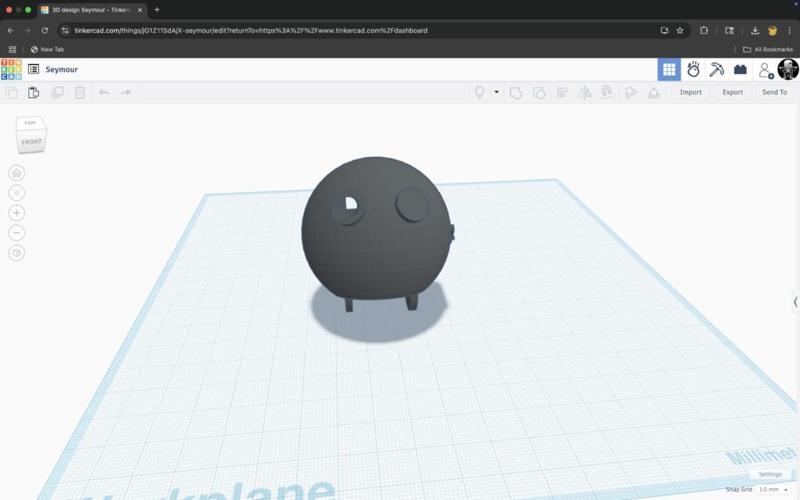Undo the last action

point(104,92)
